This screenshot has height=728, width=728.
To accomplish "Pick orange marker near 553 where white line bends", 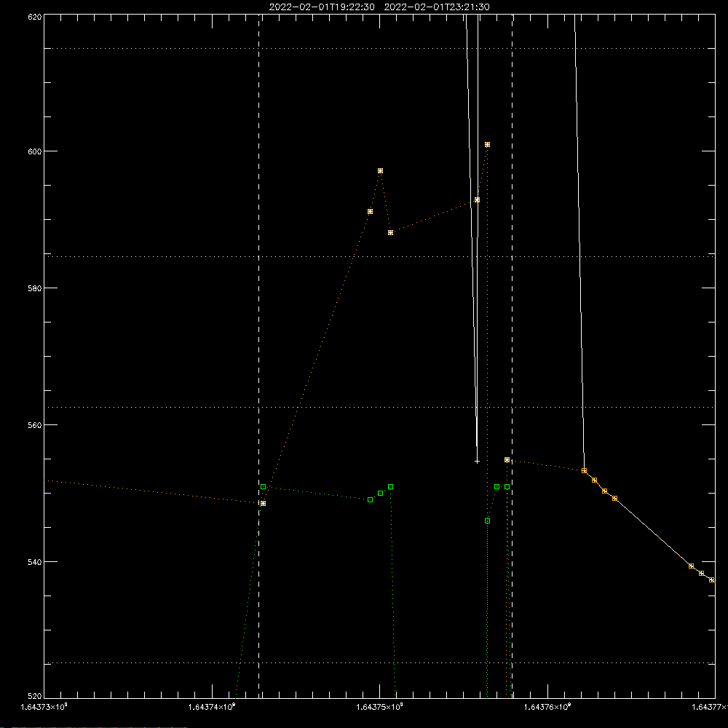I will (584, 471).
